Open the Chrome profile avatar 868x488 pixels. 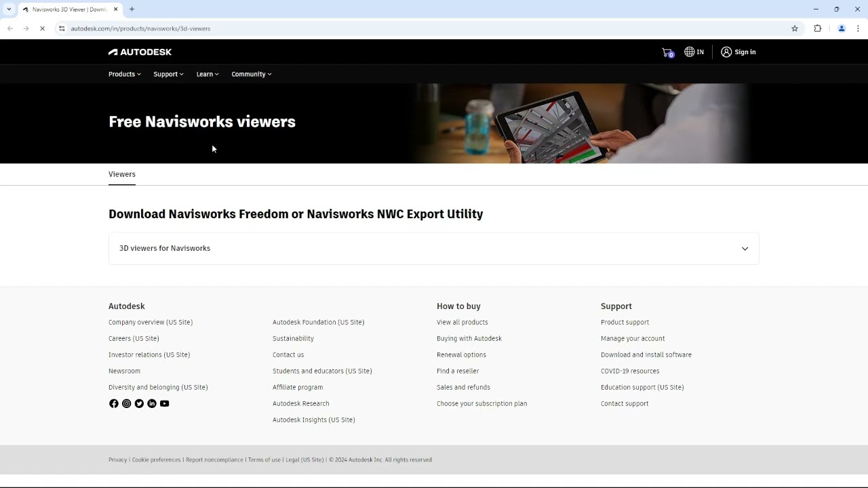click(842, 28)
